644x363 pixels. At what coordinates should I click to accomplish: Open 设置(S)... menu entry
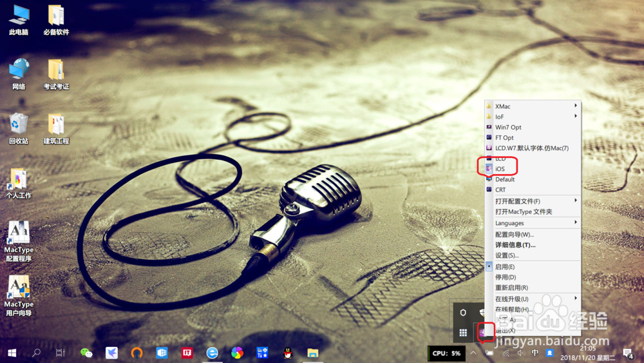click(533, 255)
